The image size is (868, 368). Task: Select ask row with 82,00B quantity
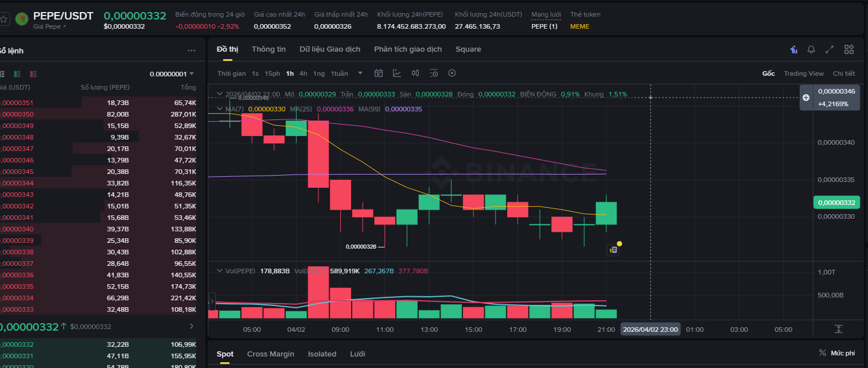98,114
